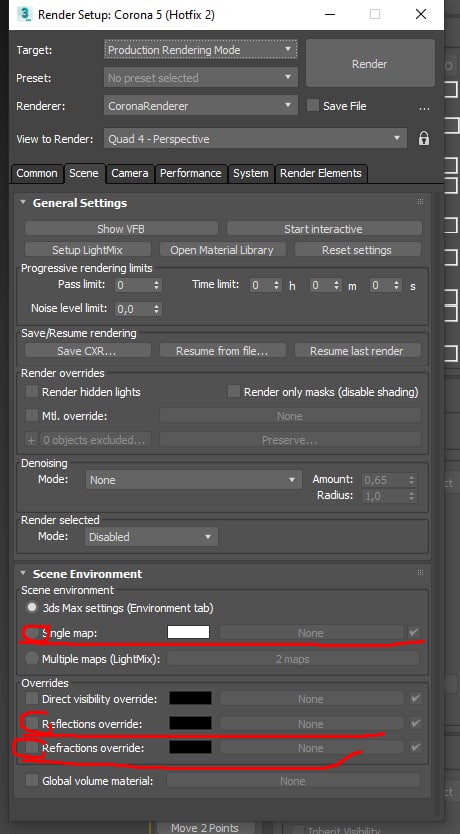This screenshot has width=460, height=834.
Task: Open the Preset dropdown
Action: click(x=200, y=78)
